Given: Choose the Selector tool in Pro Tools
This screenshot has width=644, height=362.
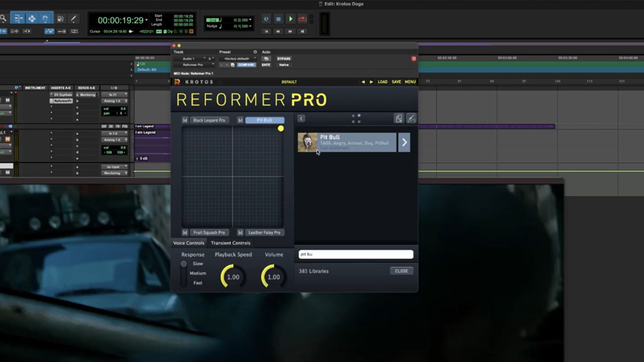Looking at the screenshot, I should pyautogui.click(x=32, y=19).
